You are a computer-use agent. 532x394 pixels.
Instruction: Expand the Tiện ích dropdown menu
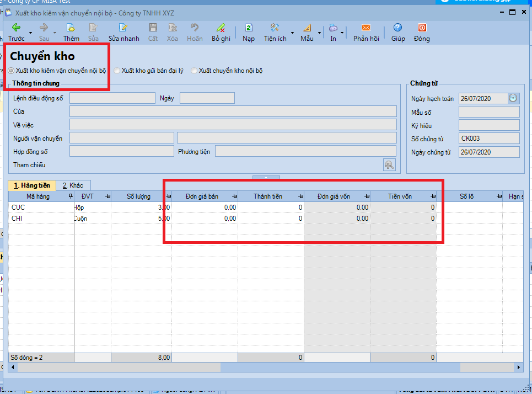pos(293,33)
